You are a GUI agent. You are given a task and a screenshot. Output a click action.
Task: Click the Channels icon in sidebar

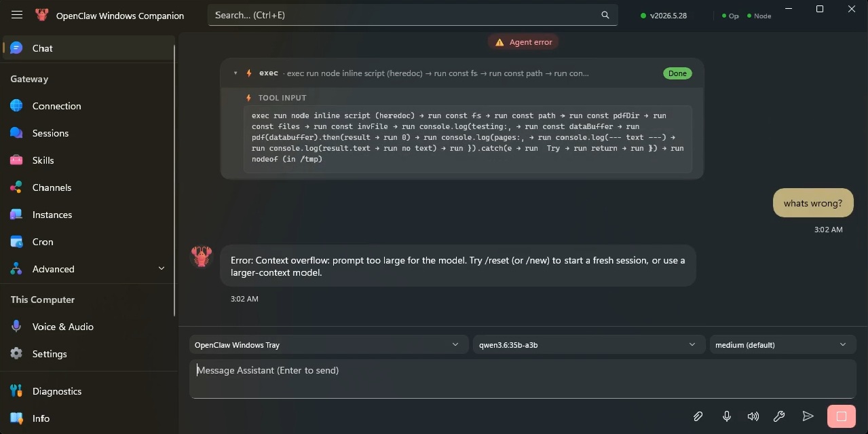[x=16, y=187]
